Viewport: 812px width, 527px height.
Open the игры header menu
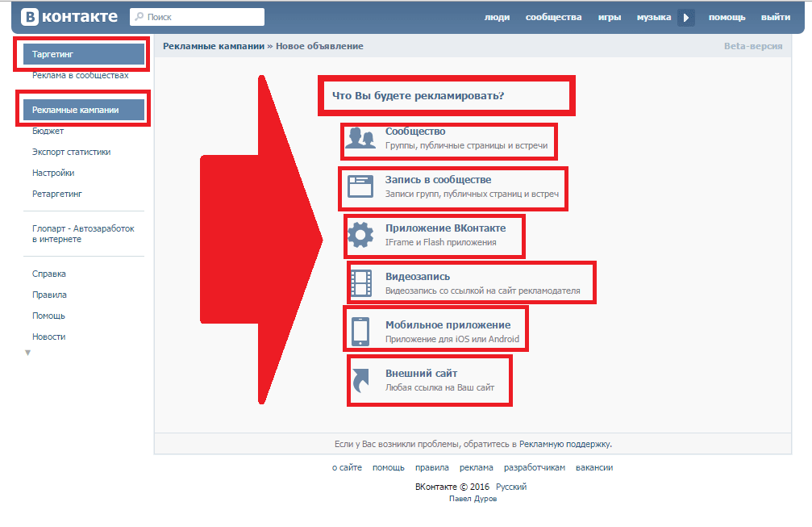point(609,17)
